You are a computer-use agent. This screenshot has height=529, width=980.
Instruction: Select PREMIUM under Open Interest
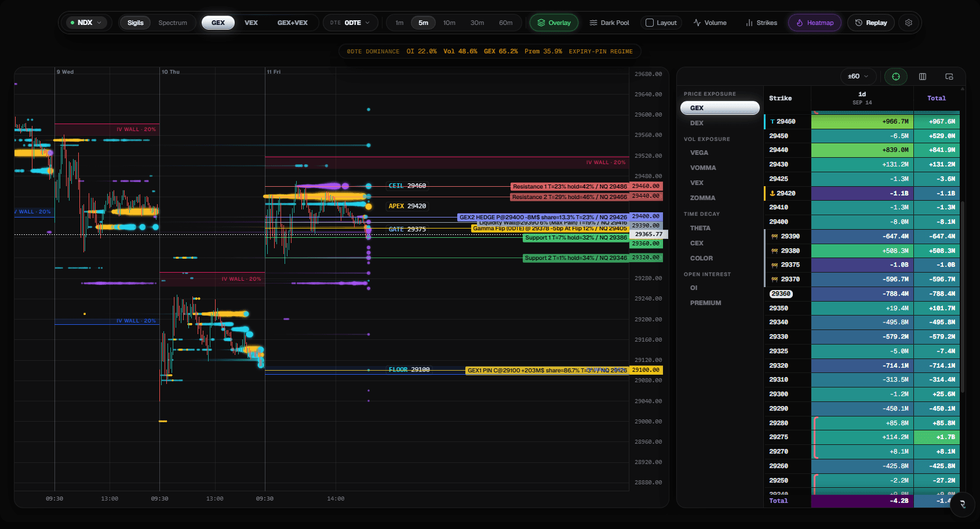(705, 303)
